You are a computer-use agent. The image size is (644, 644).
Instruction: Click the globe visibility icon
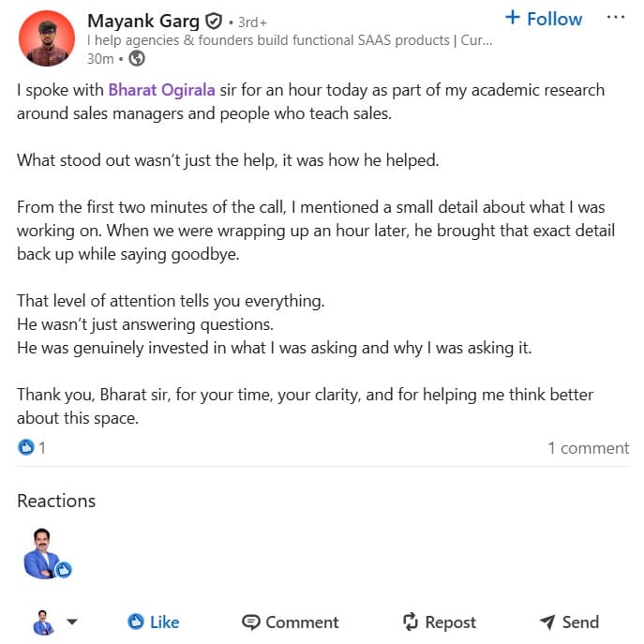pyautogui.click(x=137, y=58)
